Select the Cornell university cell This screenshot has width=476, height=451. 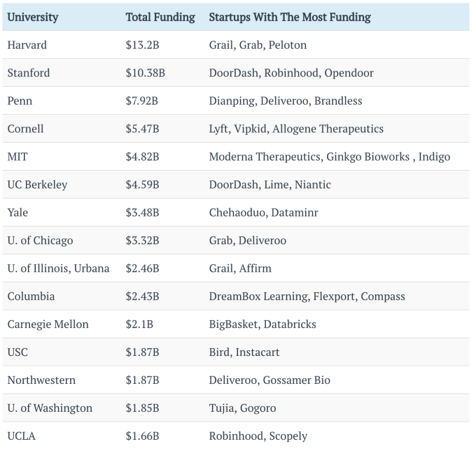click(x=25, y=129)
